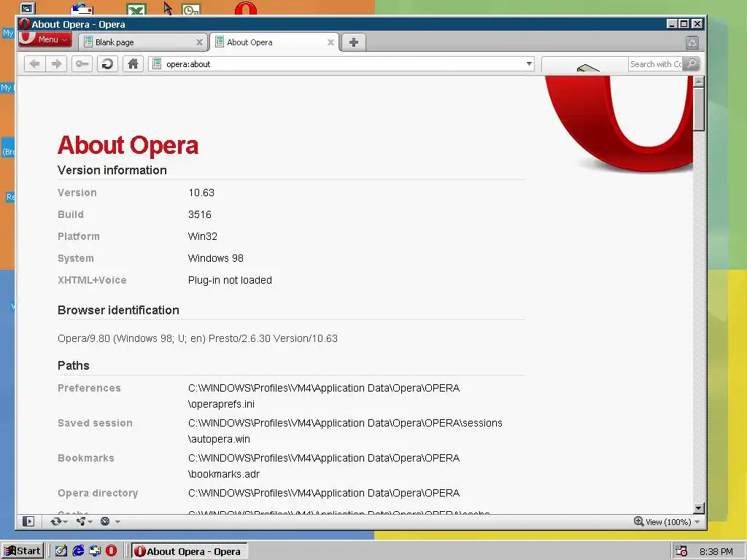Expand the address bar history dropdown

(x=528, y=64)
